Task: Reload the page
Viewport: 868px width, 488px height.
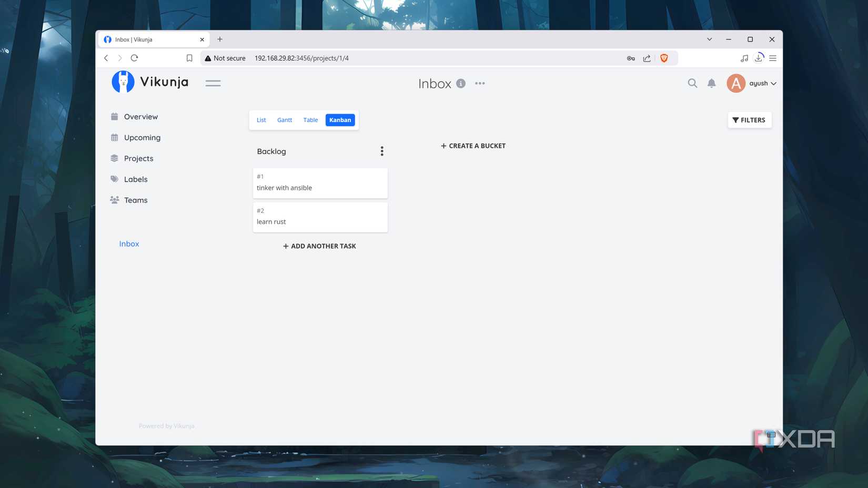Action: [x=135, y=58]
